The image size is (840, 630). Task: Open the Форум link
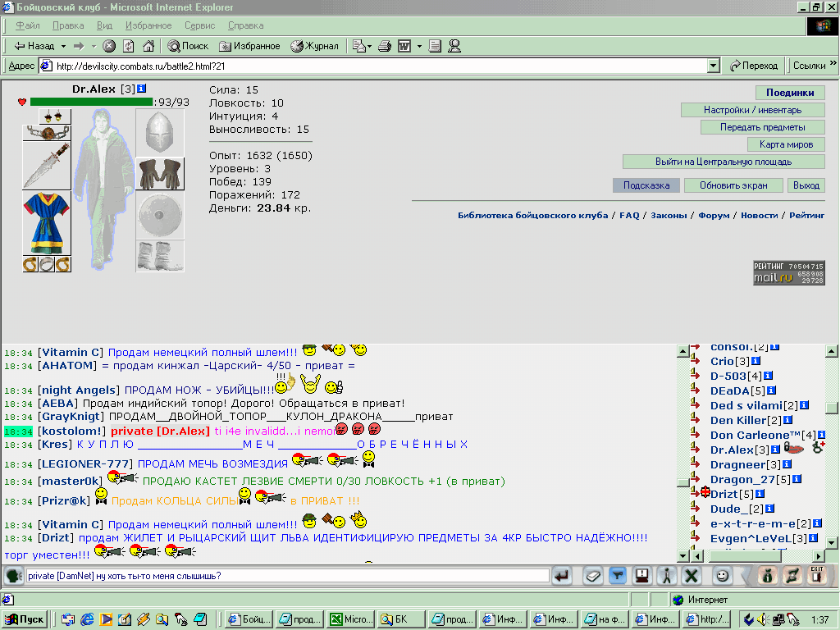(714, 216)
